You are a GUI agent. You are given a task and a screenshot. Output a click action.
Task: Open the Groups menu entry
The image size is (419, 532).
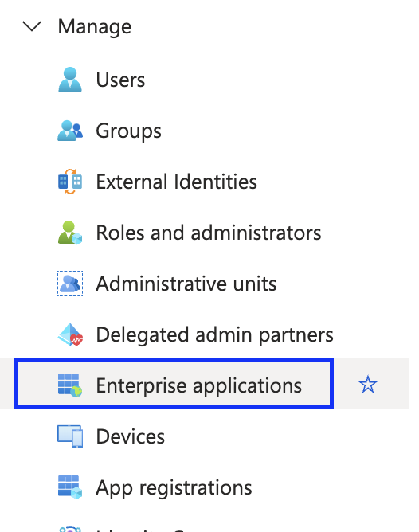[128, 131]
